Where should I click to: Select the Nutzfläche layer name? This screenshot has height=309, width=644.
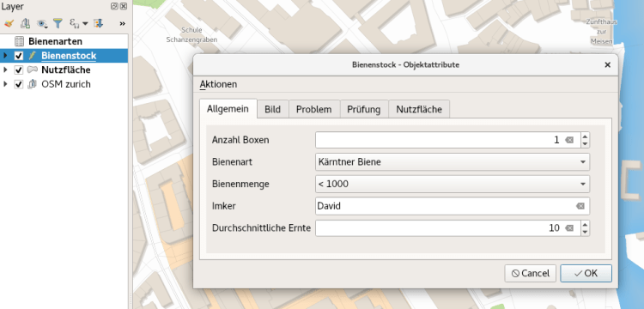(66, 70)
